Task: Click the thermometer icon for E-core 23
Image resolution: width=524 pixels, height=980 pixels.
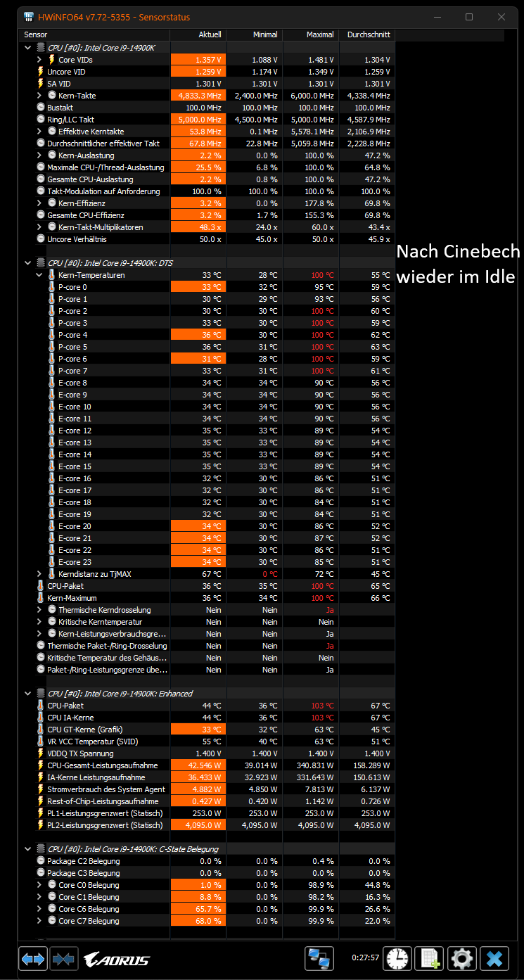Action: (51, 562)
